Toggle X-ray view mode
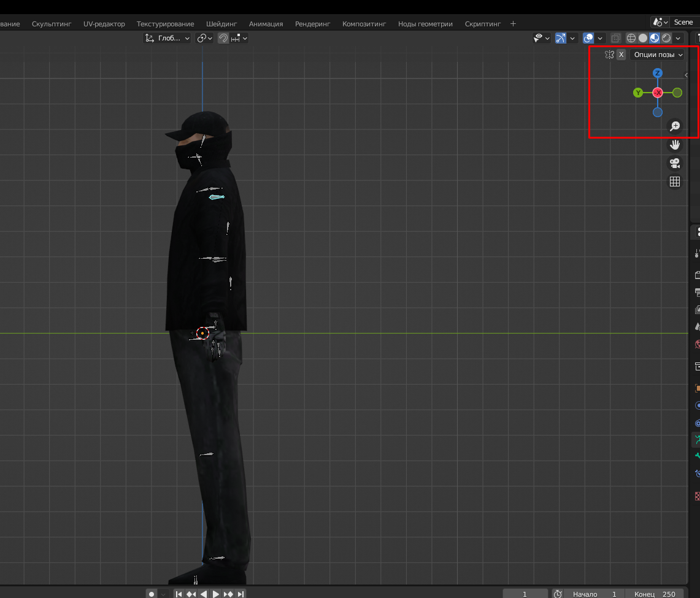 [x=616, y=38]
